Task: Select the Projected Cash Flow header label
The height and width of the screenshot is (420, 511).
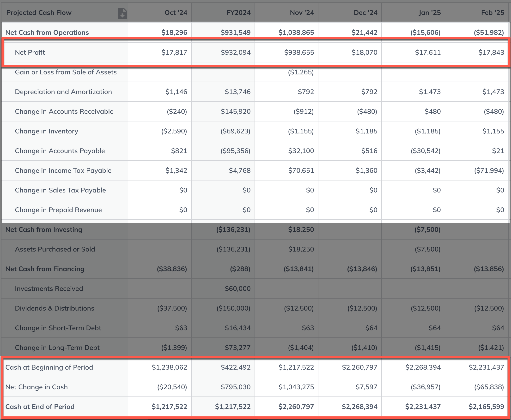Action: click(39, 12)
